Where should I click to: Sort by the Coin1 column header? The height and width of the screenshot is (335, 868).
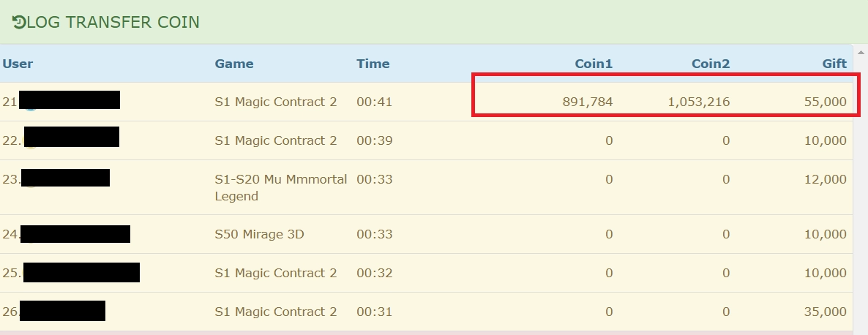(x=594, y=64)
